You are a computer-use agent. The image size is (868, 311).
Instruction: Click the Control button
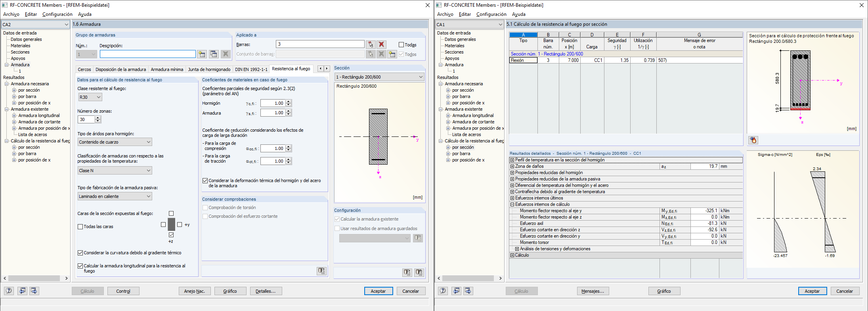coord(123,291)
